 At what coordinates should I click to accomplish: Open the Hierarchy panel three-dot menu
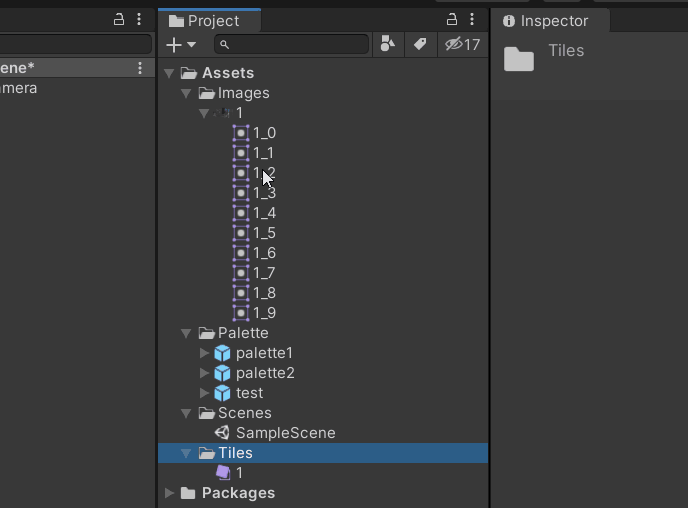tap(139, 19)
